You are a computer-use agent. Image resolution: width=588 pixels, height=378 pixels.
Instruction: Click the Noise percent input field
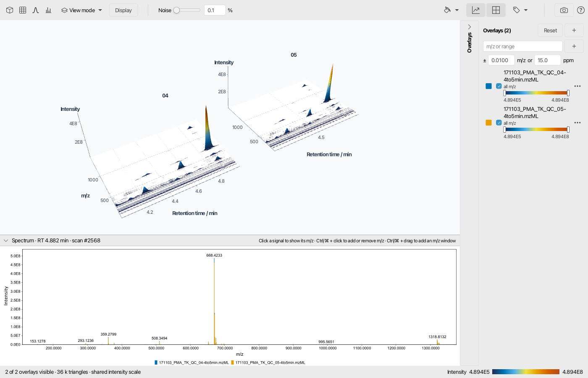[215, 10]
